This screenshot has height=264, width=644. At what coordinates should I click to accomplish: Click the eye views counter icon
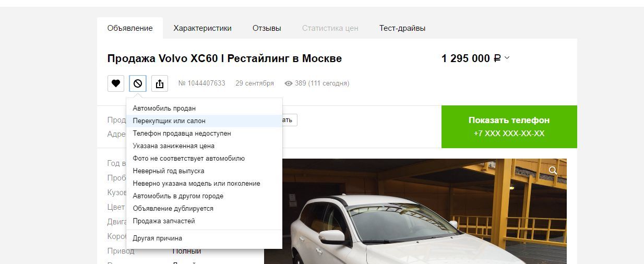pyautogui.click(x=288, y=83)
